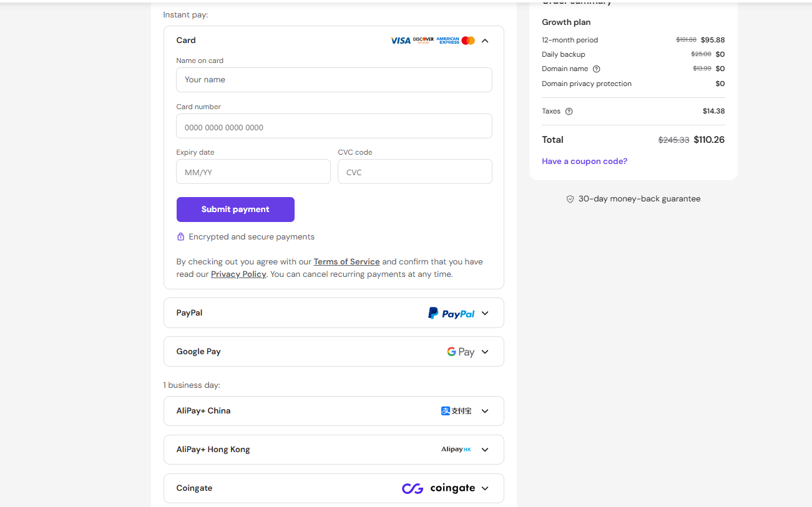Focus the CVC code field

click(415, 171)
